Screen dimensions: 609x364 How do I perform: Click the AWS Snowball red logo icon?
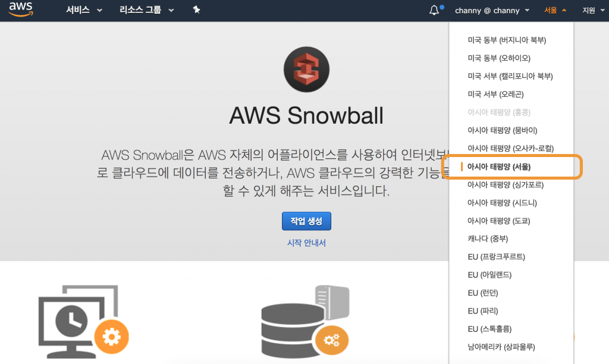(x=306, y=70)
